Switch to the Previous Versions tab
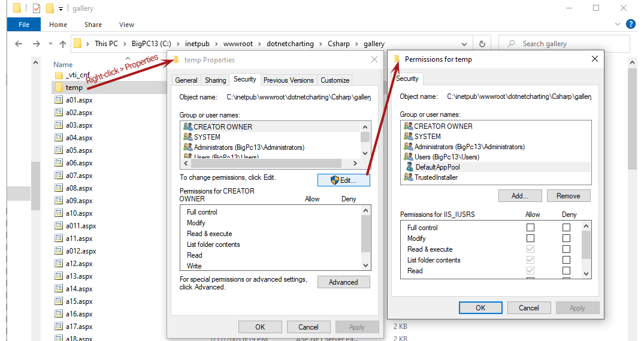The width and height of the screenshot is (644, 341). (288, 80)
